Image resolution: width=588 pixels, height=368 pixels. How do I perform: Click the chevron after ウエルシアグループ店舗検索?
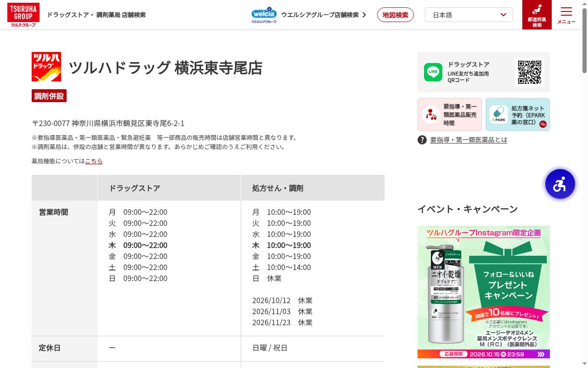(x=364, y=15)
